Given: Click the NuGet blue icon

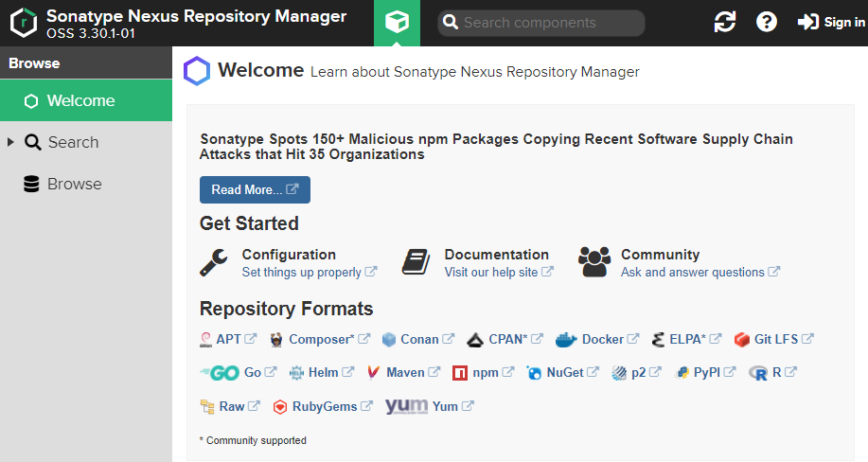Looking at the screenshot, I should pyautogui.click(x=534, y=373).
